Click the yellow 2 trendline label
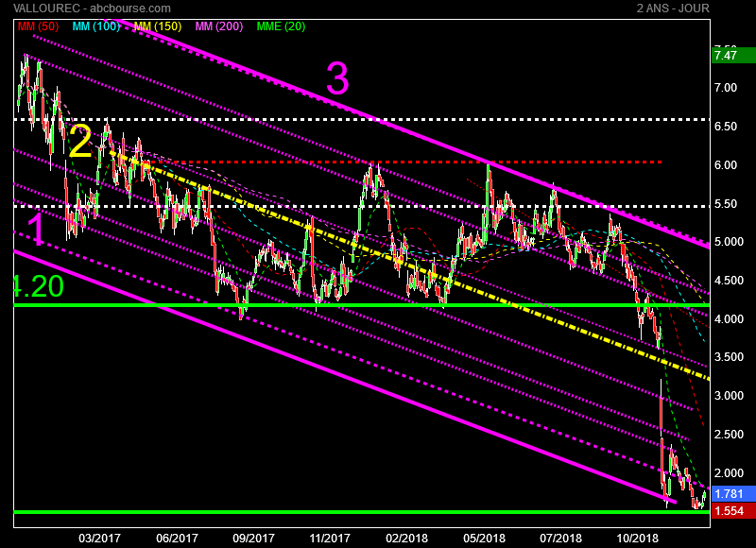 (80, 141)
